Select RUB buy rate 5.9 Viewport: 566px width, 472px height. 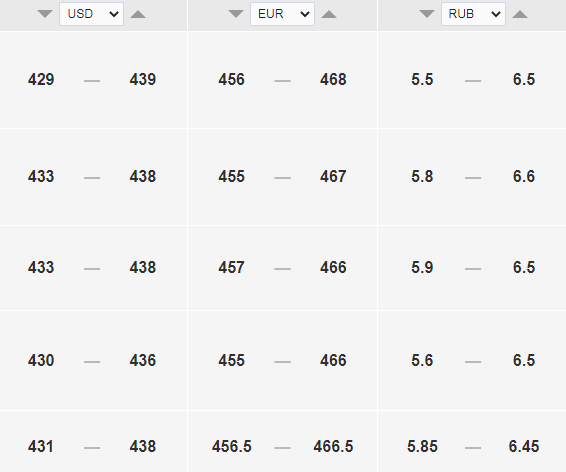[x=422, y=267]
